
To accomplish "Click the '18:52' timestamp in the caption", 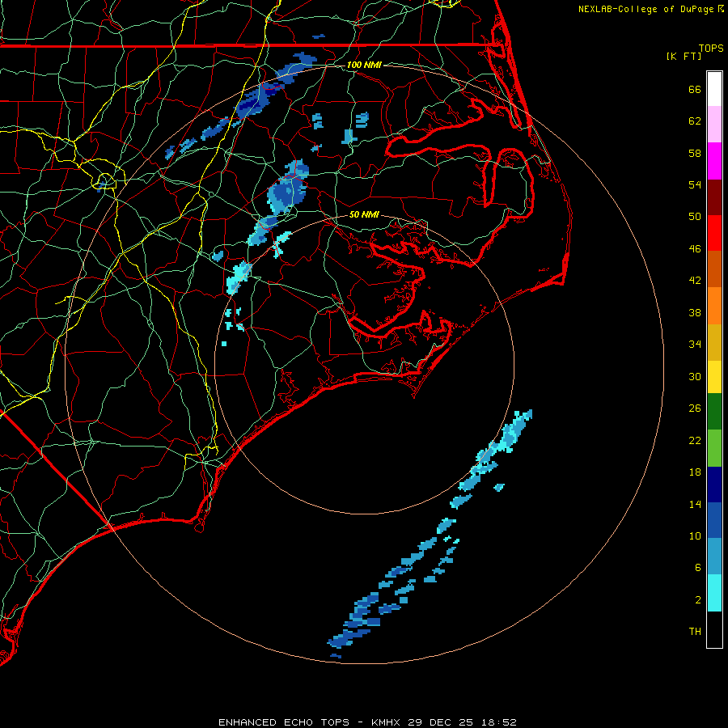I will [498, 722].
